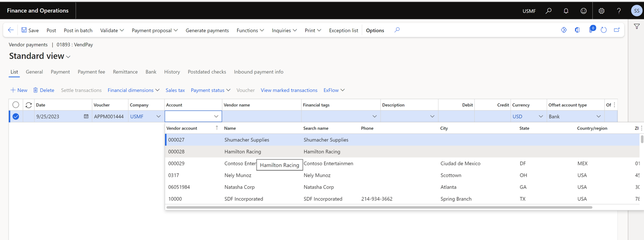Click the lookup horizontal scrollbar

coord(379,207)
